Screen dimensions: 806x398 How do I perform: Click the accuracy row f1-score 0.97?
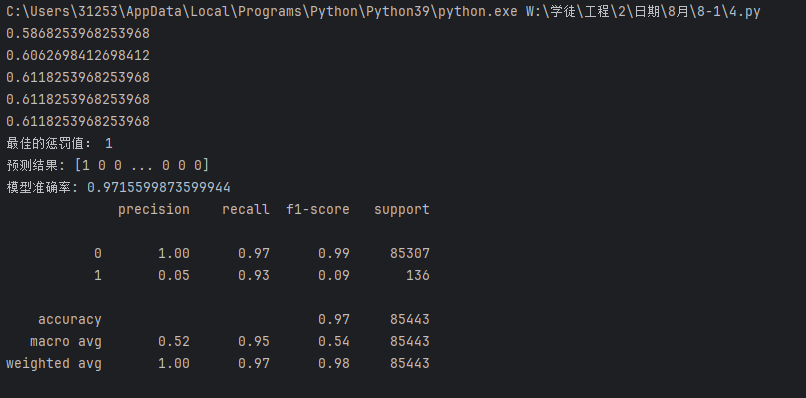334,319
